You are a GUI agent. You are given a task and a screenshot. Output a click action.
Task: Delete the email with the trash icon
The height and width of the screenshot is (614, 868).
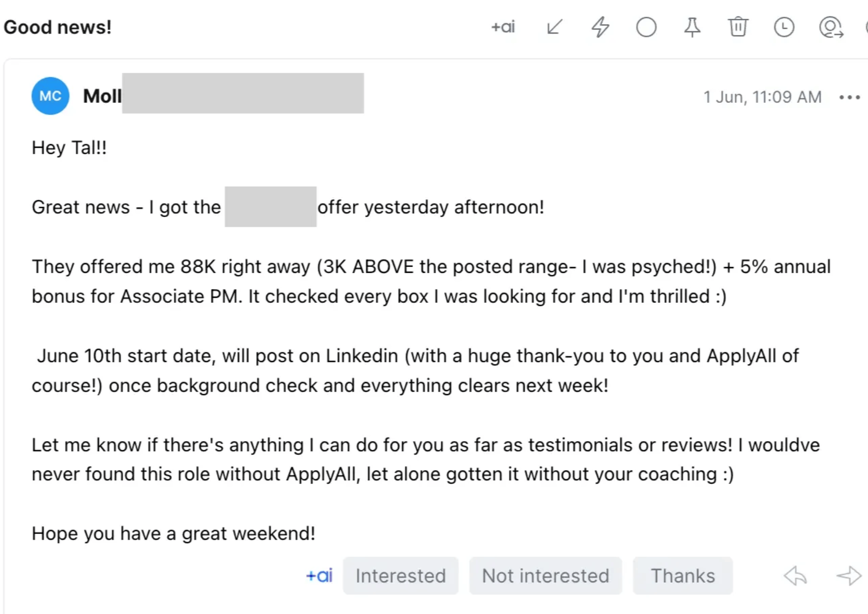738,27
